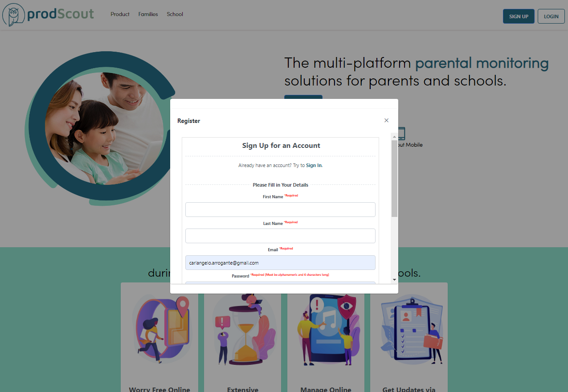Click the Email field with the Gmail address

(280, 262)
